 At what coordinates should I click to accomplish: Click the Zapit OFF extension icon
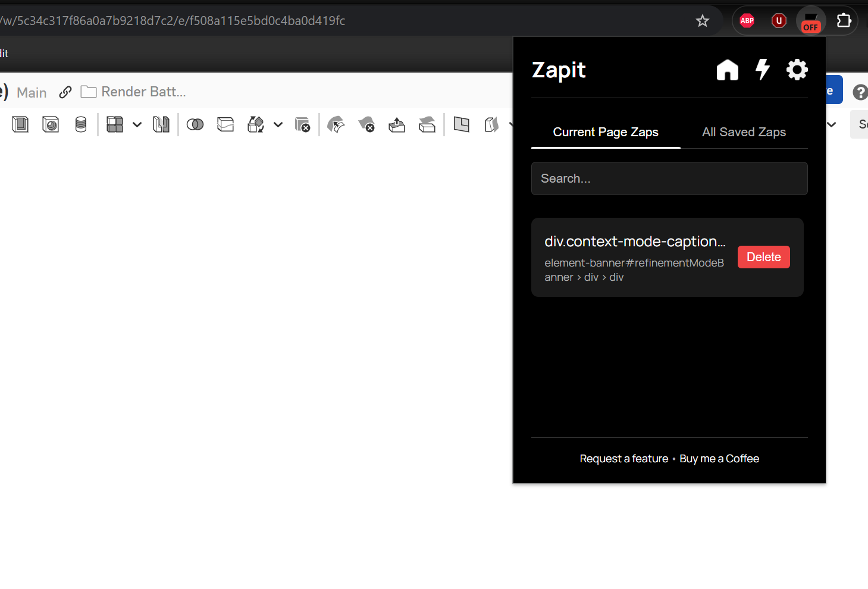point(811,21)
